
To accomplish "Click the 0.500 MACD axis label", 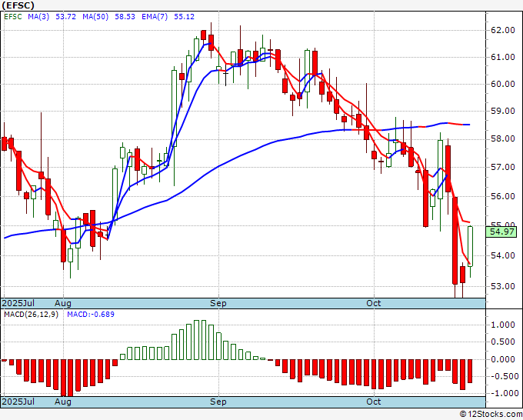I will click(x=503, y=342).
